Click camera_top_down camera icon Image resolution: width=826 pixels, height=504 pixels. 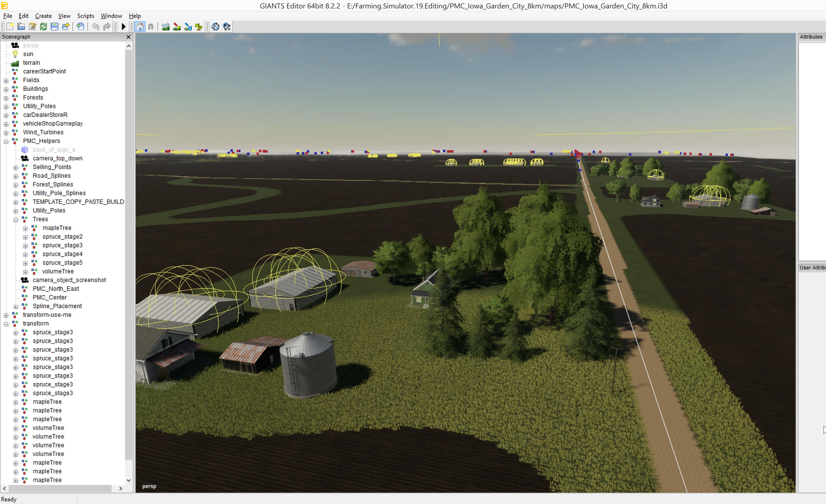tap(25, 158)
